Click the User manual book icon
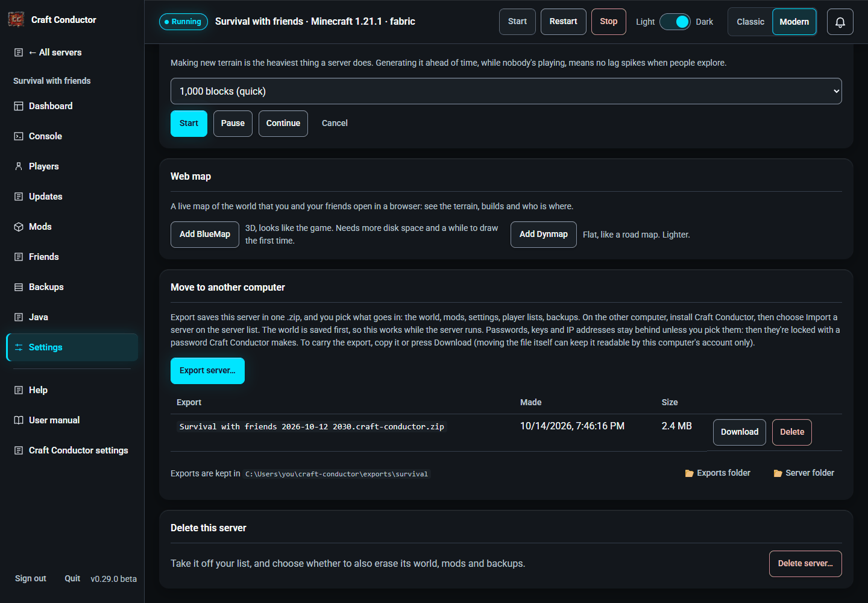This screenshot has height=603, width=868. click(19, 420)
